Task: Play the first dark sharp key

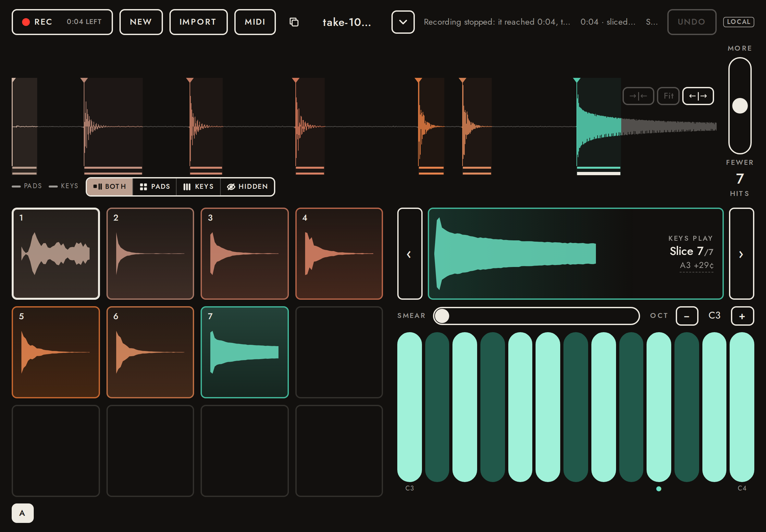Action: click(x=437, y=407)
